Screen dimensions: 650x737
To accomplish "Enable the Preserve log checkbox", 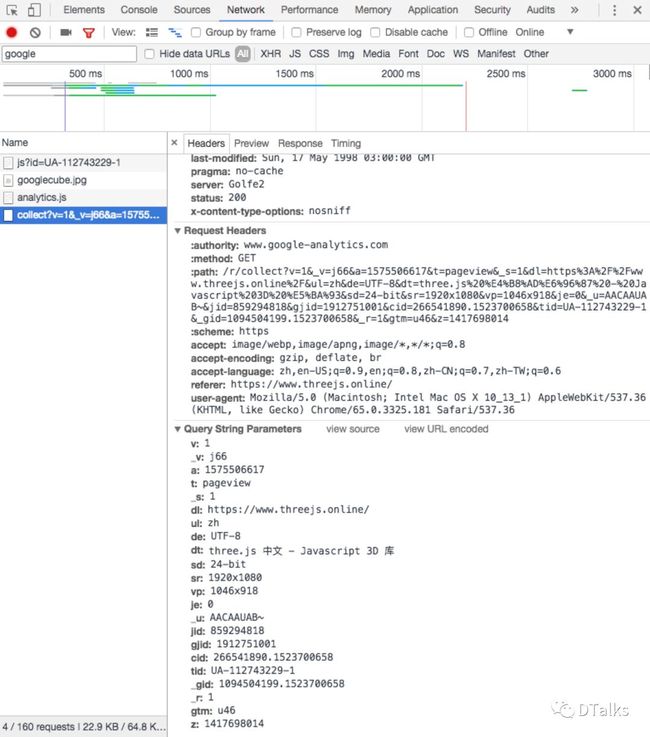I will coord(296,32).
